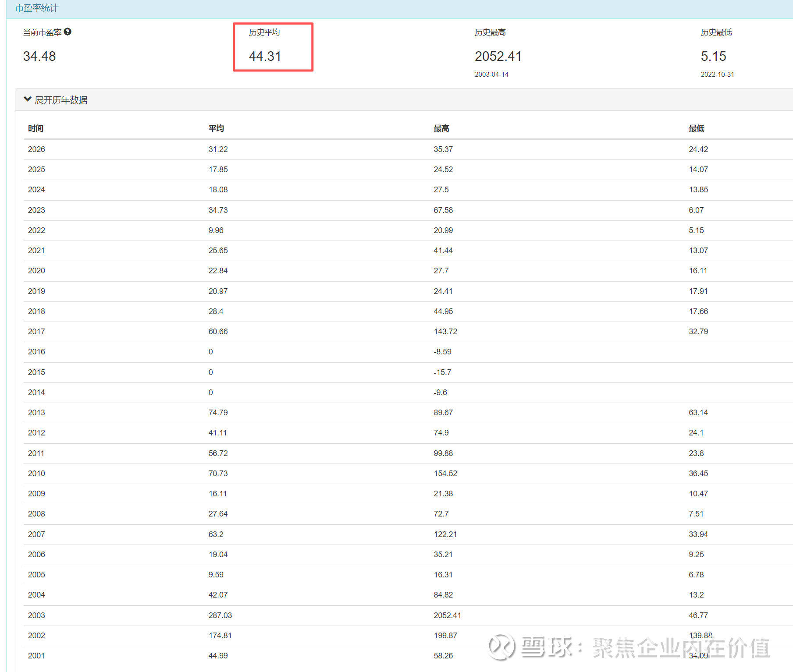Click high value -8.59 for 2016
Viewport: 793px width, 672px height.
tap(442, 352)
